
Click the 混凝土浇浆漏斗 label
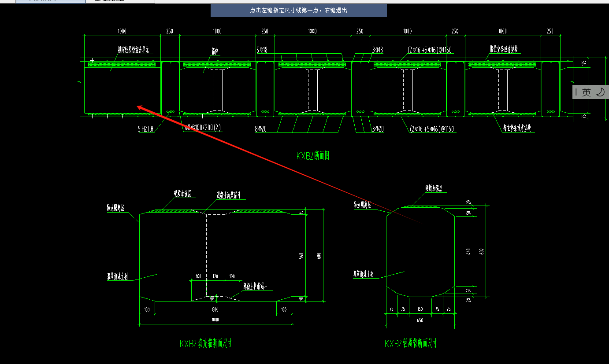click(228, 195)
